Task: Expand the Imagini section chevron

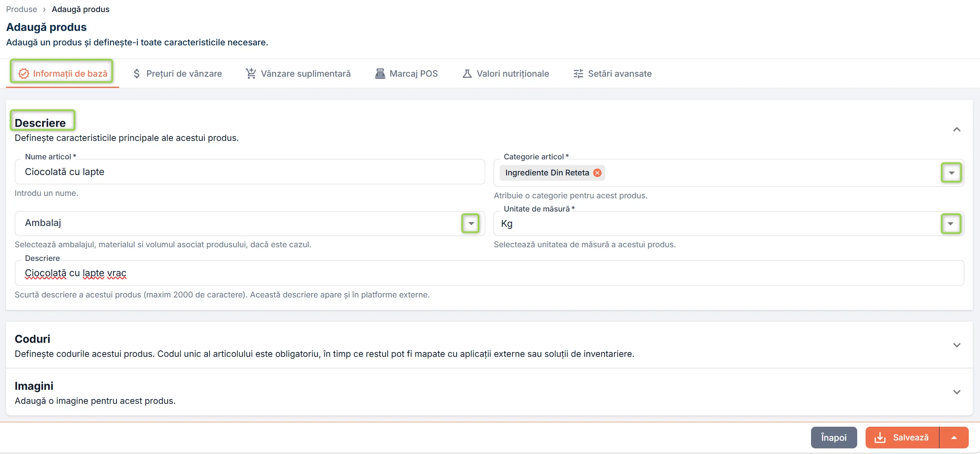Action: pos(957,392)
